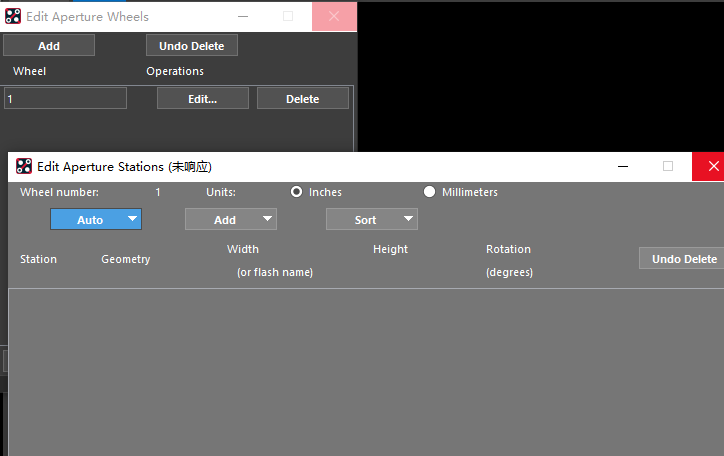The height and width of the screenshot is (456, 724).
Task: Delete wheel 1
Action: click(x=303, y=98)
